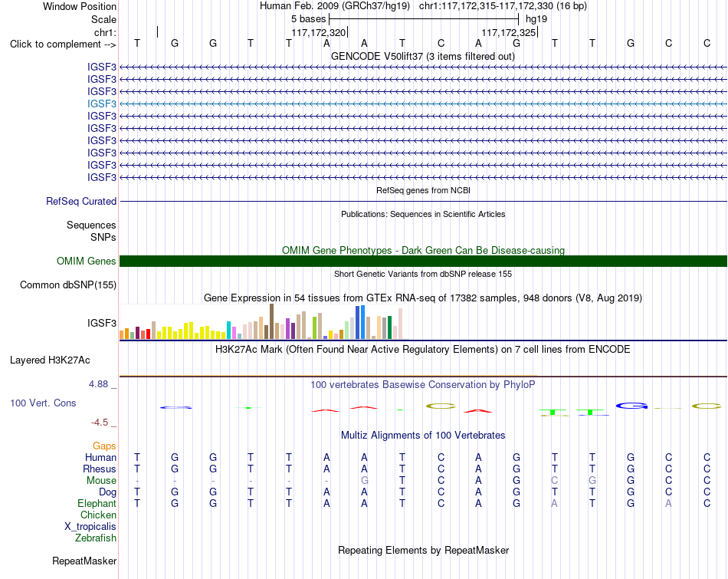Click the 'RefSeq genes from NCBI' track title
Image resolution: width=728 pixels, height=579 pixels.
pos(423,190)
